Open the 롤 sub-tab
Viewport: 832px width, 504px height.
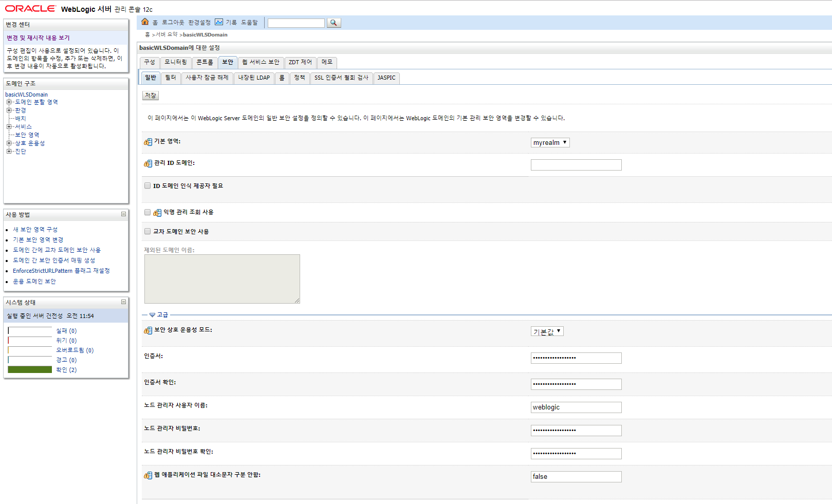(282, 78)
